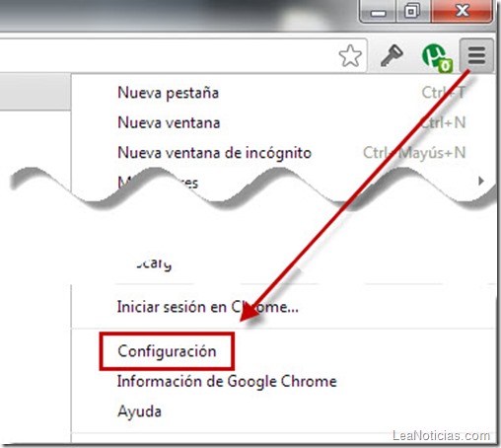
Task: Open the Chrome hamburger menu button
Action: click(476, 54)
